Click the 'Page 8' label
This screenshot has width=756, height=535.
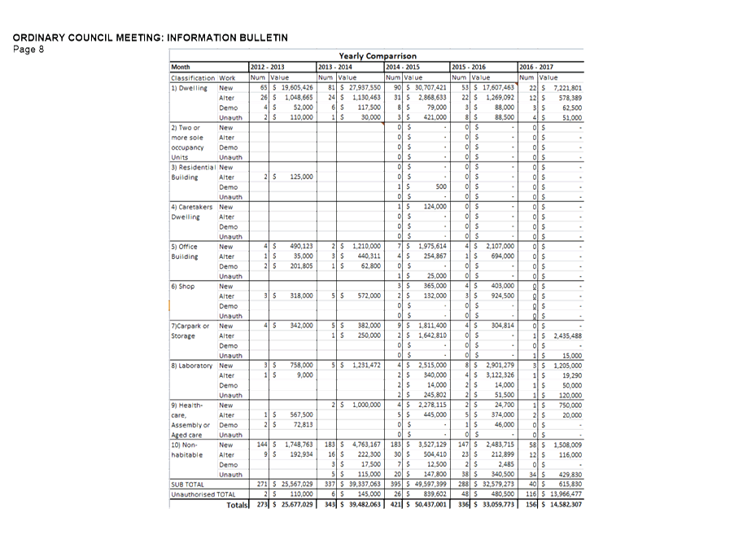pyautogui.click(x=28, y=49)
